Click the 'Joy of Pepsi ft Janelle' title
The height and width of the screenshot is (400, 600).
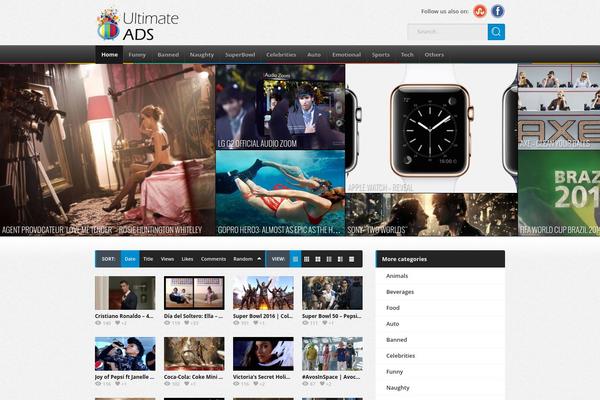click(124, 377)
